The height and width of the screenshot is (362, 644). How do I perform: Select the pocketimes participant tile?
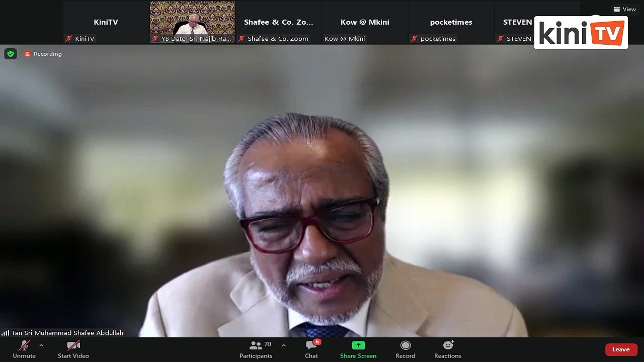[451, 23]
